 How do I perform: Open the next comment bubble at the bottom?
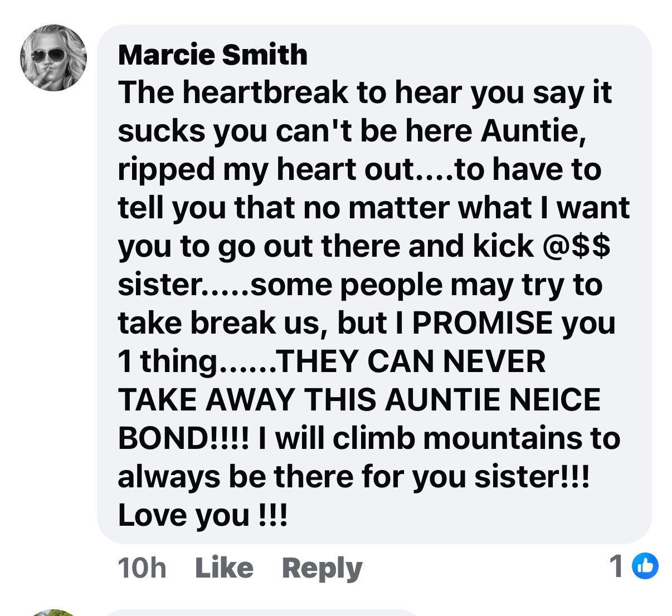click(x=262, y=613)
